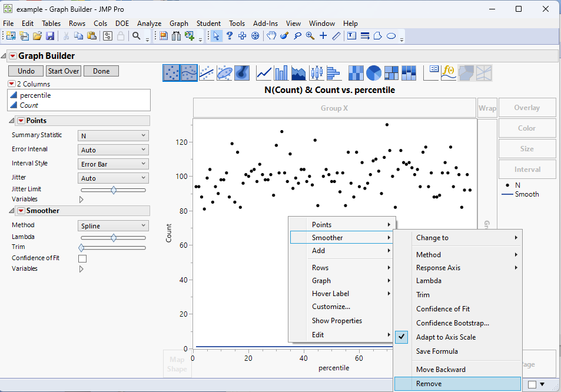This screenshot has width=561, height=392.
Task: Adjust the Lambda slider handle
Action: [x=113, y=237]
